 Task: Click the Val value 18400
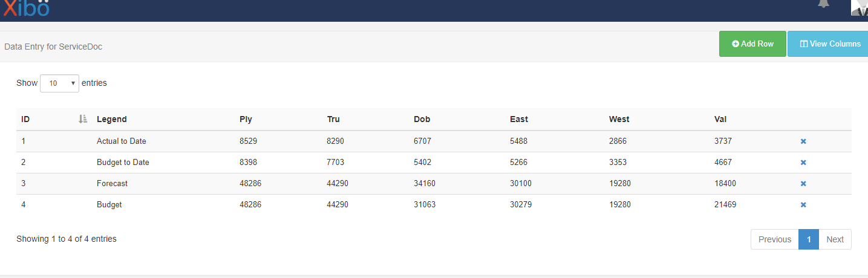point(725,184)
